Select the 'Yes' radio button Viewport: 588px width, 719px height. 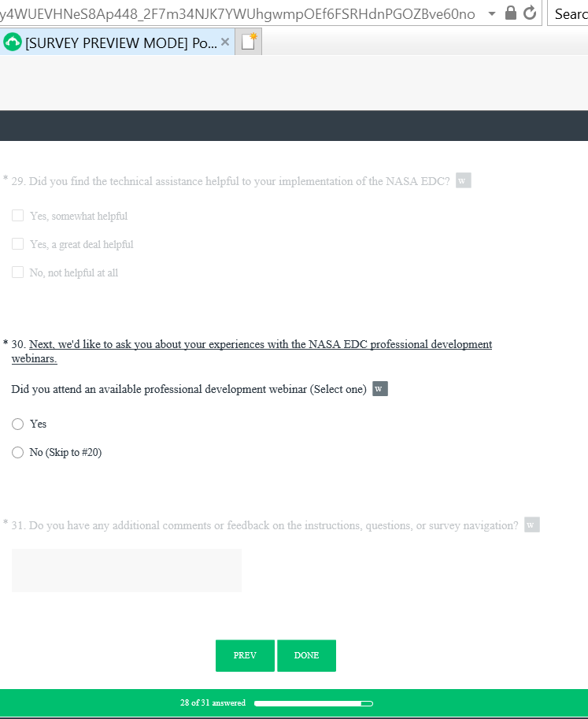[x=17, y=424]
